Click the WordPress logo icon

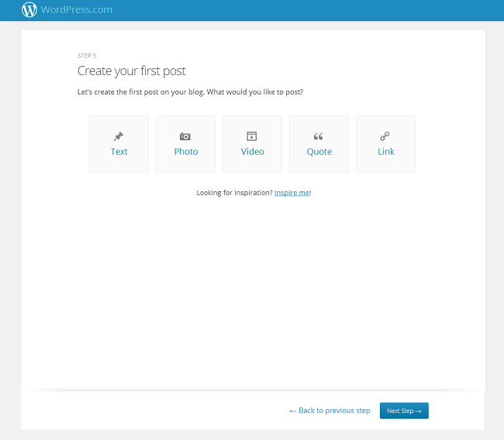click(x=29, y=9)
